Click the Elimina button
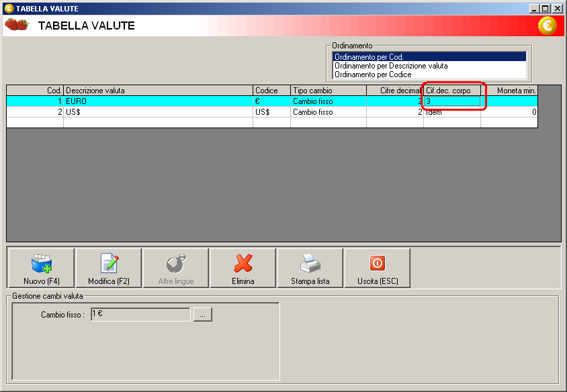 pos(243,268)
